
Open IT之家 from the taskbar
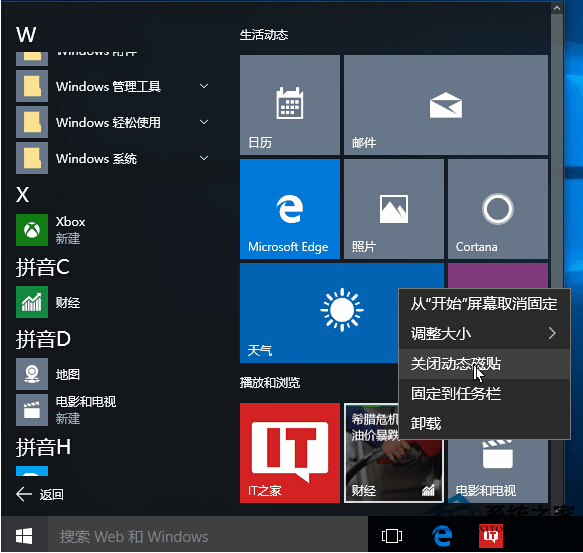click(491, 536)
